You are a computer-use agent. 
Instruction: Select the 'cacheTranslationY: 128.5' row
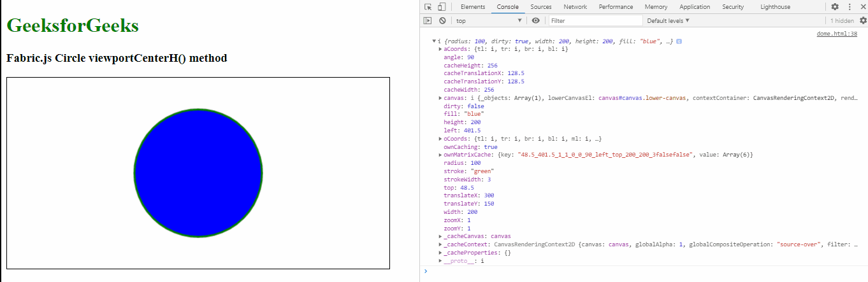[484, 81]
